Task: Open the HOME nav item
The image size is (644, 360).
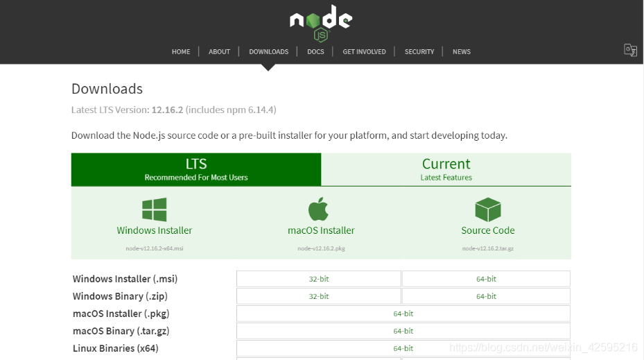Action: click(181, 52)
